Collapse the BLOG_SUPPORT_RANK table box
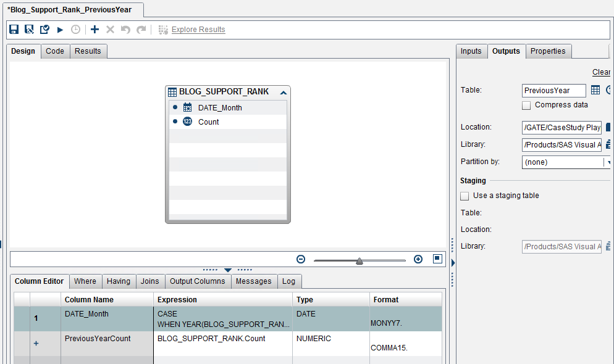 [284, 93]
